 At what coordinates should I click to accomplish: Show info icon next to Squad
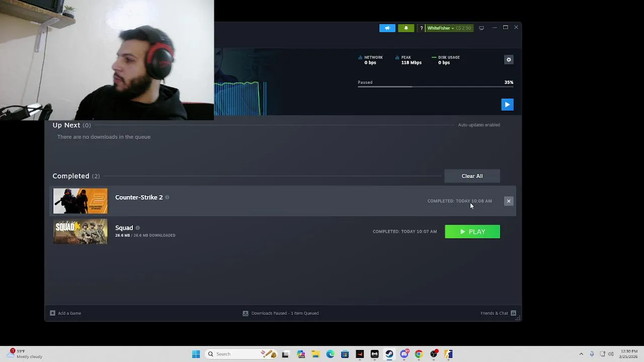[137, 228]
